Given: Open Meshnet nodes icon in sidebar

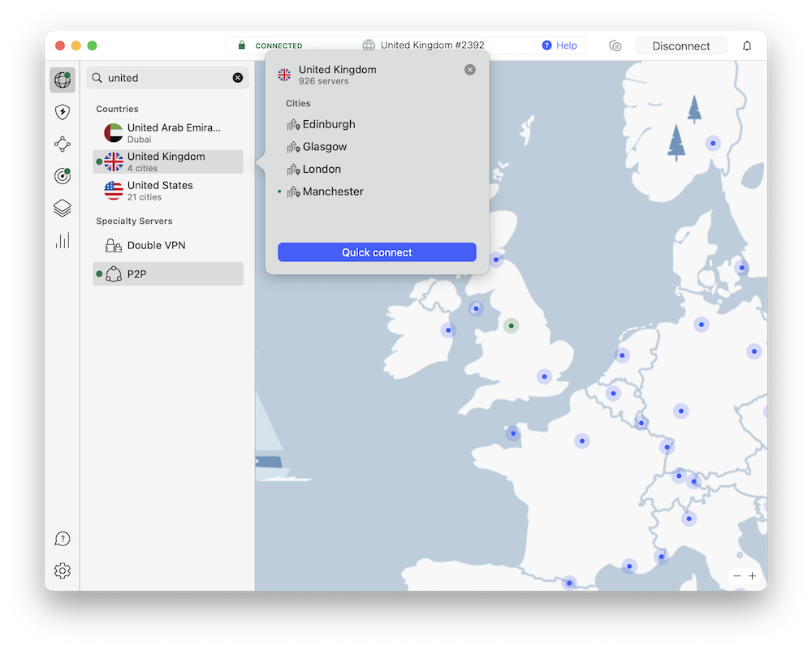Looking at the screenshot, I should pos(63,144).
